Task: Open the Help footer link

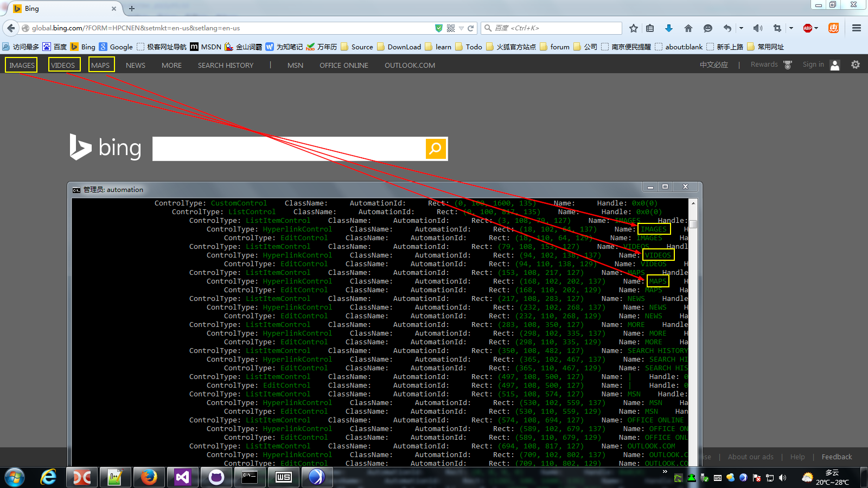Action: point(797,457)
